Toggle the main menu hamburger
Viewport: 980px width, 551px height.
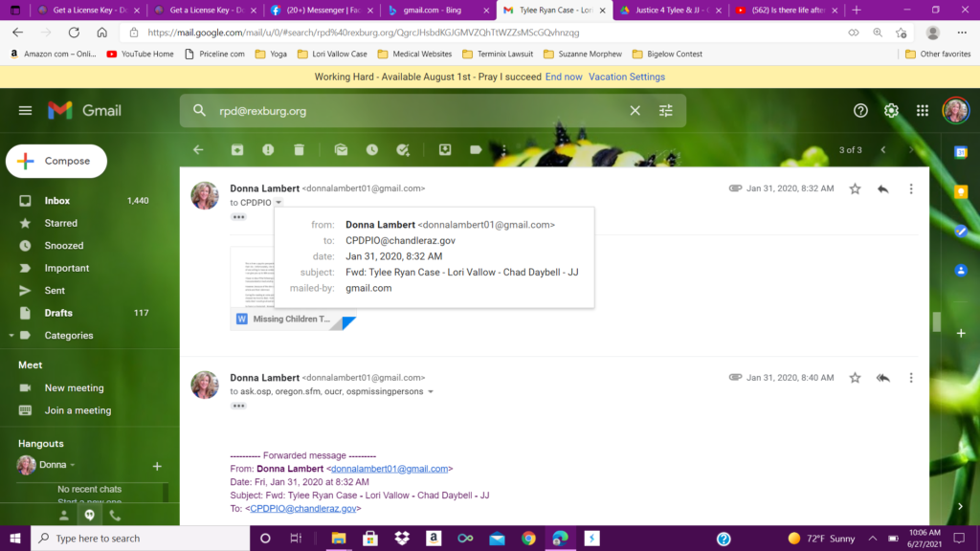pyautogui.click(x=26, y=111)
